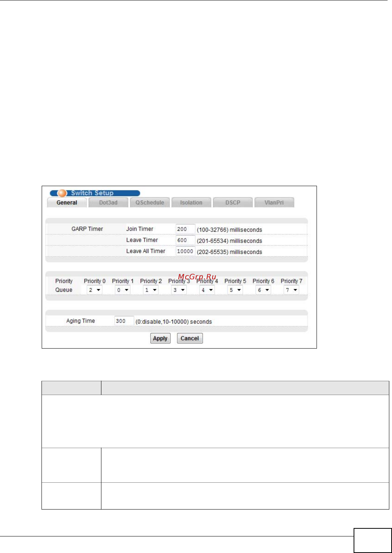Expand the Priority 2 queue dropdown
Image resolution: width=392 pixels, height=553 pixels.
pos(151,290)
